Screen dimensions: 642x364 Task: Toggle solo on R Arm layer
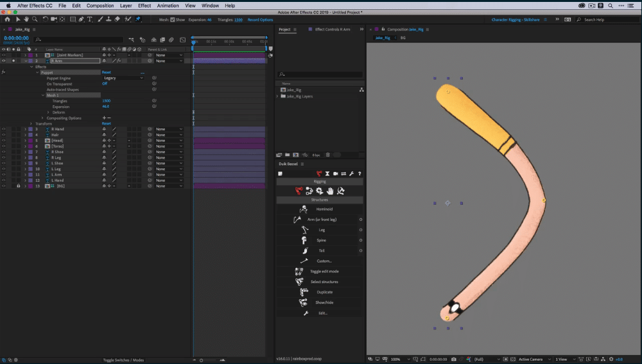tap(13, 60)
